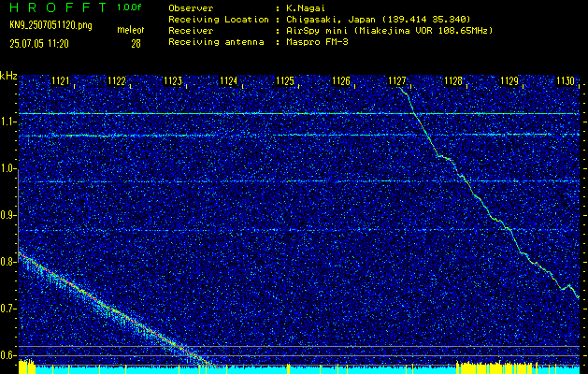This screenshot has width=588, height=374.
Task: Select the AirSpy mini receiver description
Action: click(x=389, y=30)
